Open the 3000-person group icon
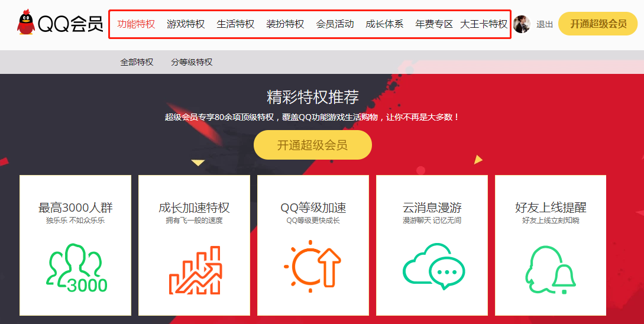644x324 pixels. coord(77,268)
